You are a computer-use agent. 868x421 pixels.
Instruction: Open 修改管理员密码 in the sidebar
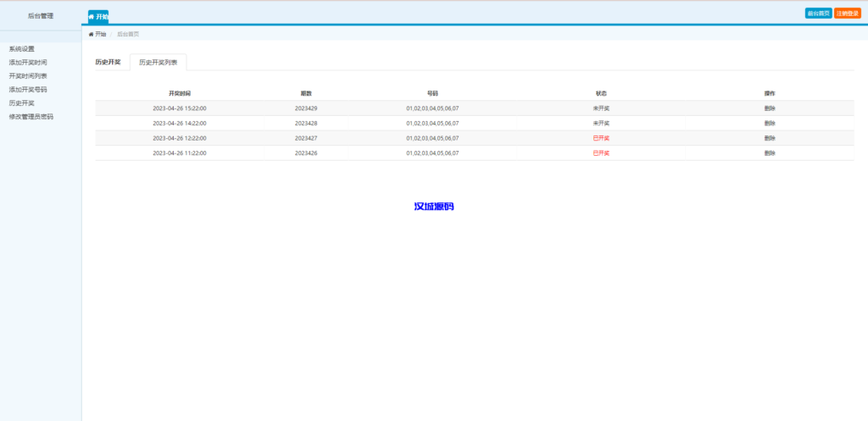coord(31,117)
